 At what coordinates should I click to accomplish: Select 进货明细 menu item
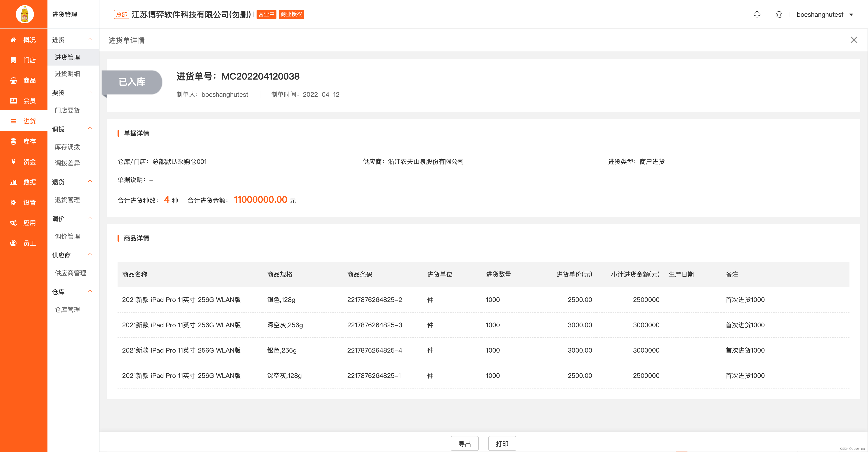tap(67, 74)
